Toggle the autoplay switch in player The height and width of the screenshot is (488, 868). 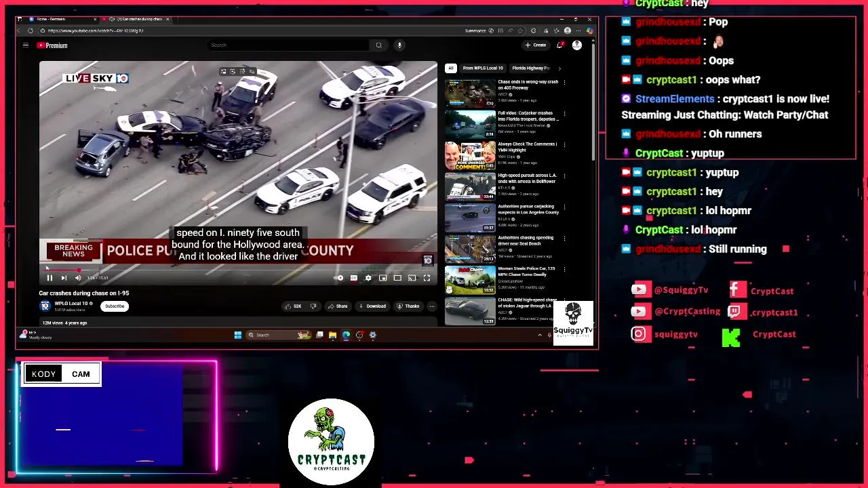tap(339, 278)
